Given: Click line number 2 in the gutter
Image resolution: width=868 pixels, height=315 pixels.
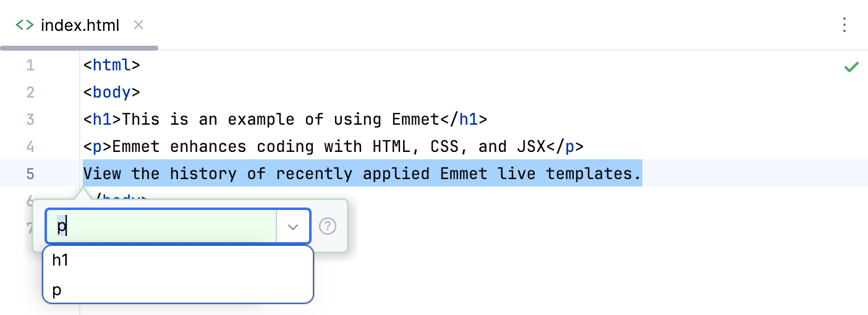Looking at the screenshot, I should pyautogui.click(x=30, y=93).
